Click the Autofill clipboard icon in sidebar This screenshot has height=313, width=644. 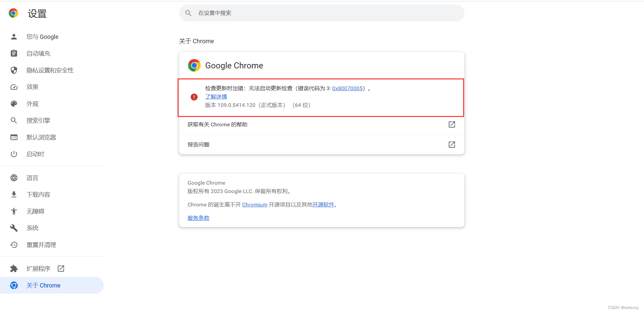click(14, 53)
